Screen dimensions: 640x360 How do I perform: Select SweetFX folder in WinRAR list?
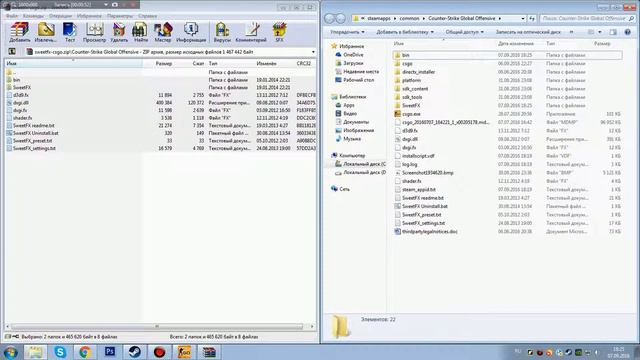click(x=22, y=87)
